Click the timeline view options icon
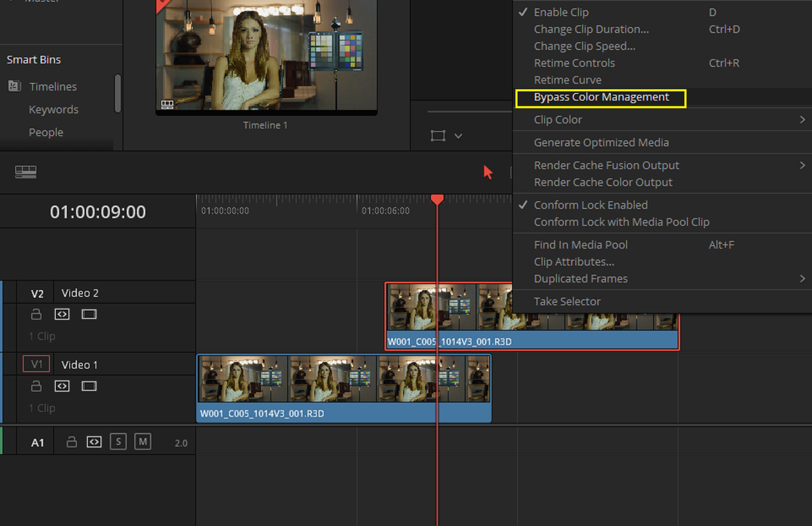 click(26, 172)
